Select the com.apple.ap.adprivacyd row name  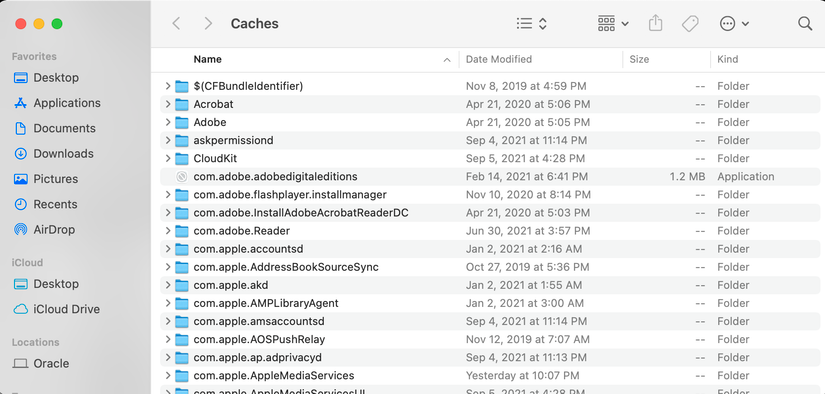257,358
